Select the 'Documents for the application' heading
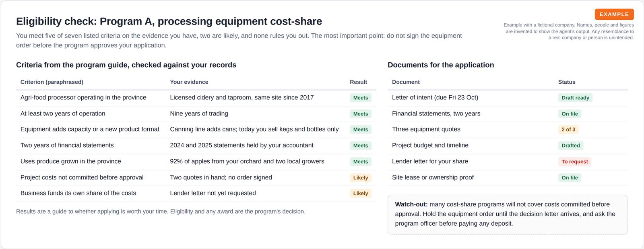Image resolution: width=644 pixels, height=249 pixels. pyautogui.click(x=441, y=65)
